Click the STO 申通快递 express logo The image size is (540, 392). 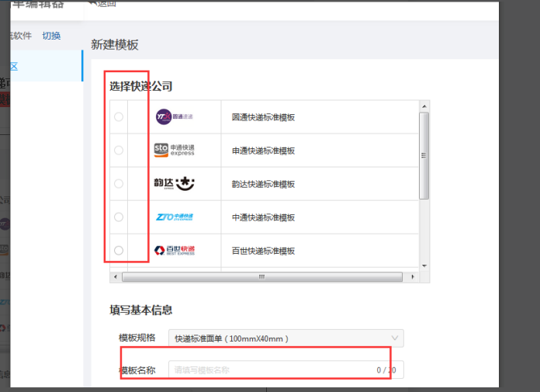(x=174, y=150)
